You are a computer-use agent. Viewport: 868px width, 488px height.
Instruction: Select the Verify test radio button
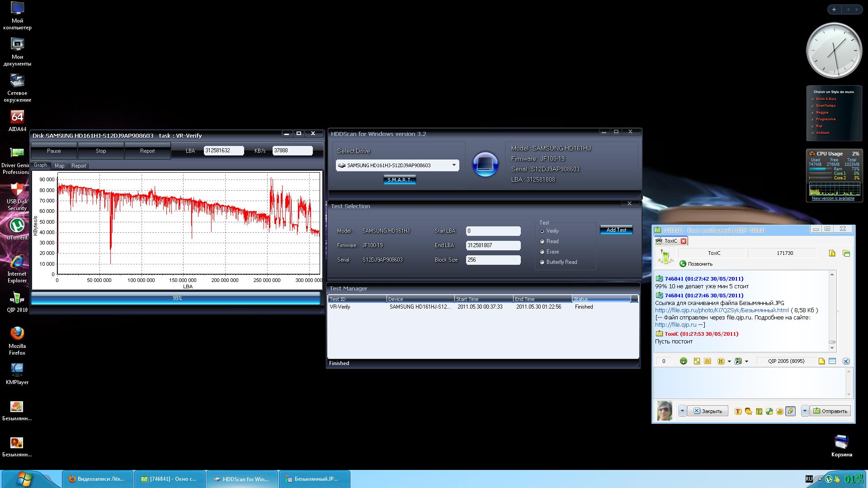(x=542, y=231)
